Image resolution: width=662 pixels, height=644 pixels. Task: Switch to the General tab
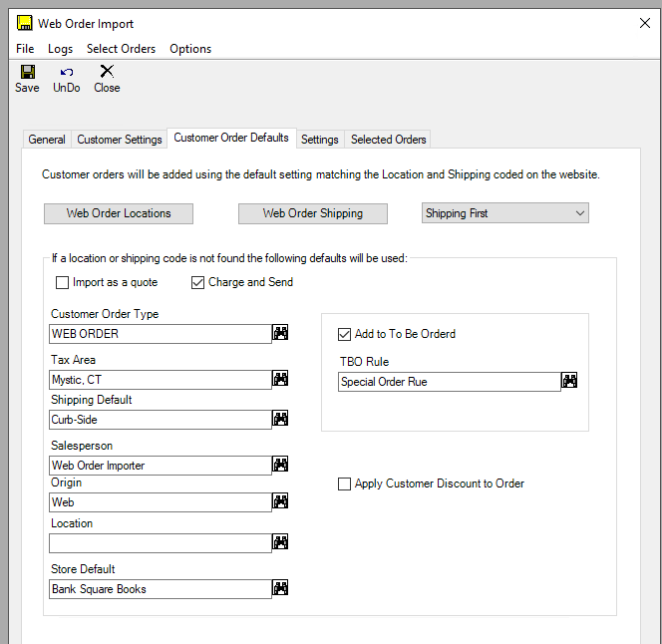click(47, 140)
